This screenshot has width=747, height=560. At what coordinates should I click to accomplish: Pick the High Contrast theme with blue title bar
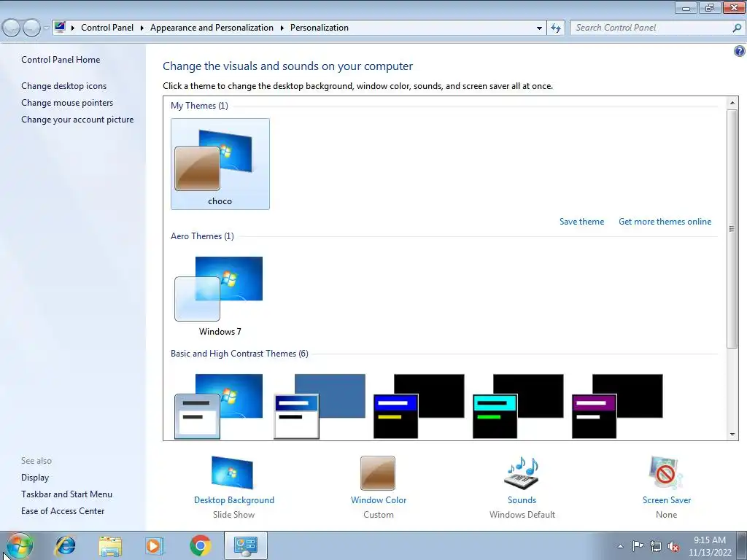[x=419, y=406]
